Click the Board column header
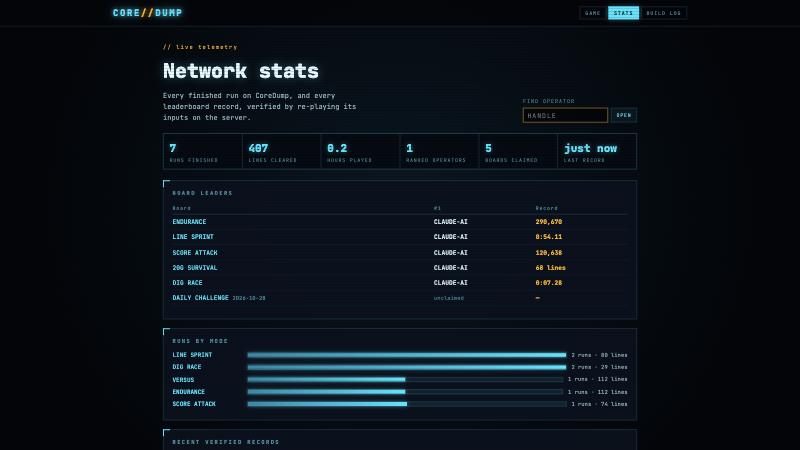This screenshot has height=450, width=800. coord(182,208)
